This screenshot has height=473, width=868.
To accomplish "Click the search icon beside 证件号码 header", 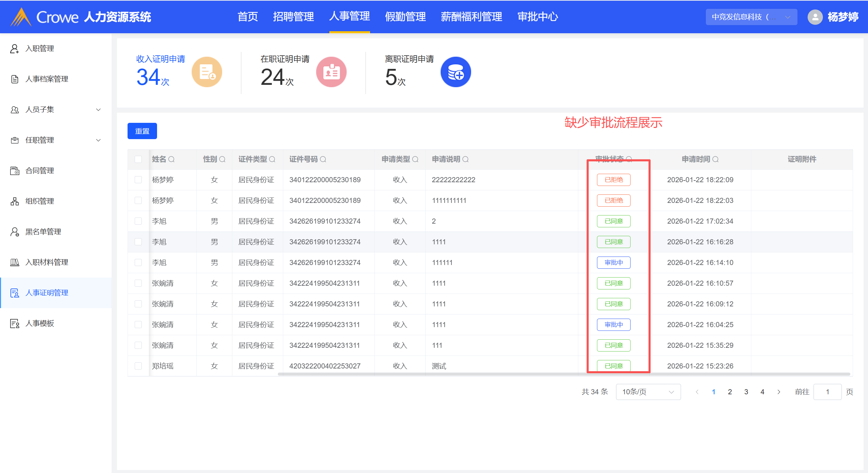I will pyautogui.click(x=323, y=159).
